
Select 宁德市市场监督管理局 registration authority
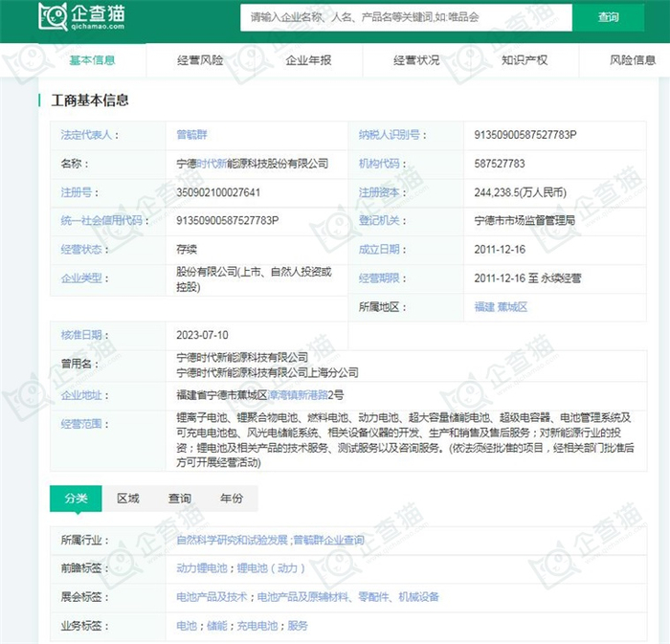click(525, 220)
